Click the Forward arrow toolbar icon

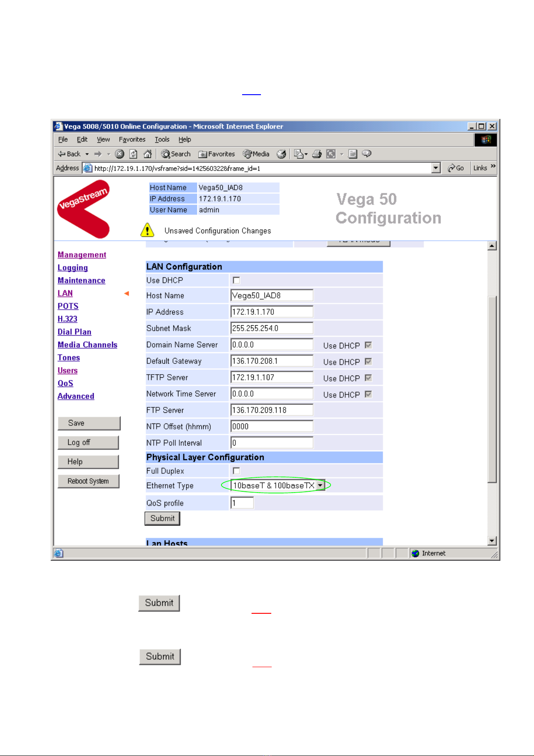98,154
